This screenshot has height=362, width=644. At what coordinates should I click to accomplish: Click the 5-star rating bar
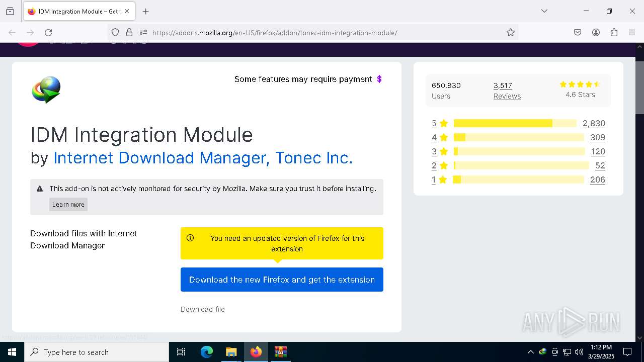(x=515, y=123)
